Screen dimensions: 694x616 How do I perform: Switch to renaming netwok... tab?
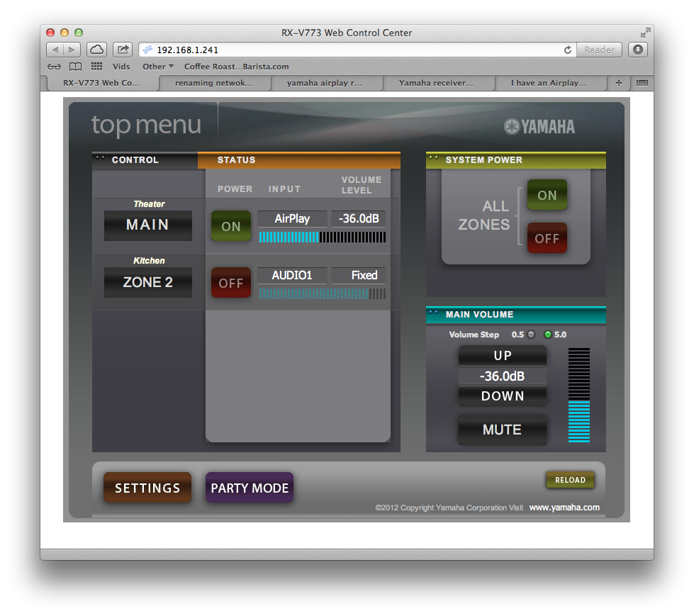pyautogui.click(x=214, y=83)
